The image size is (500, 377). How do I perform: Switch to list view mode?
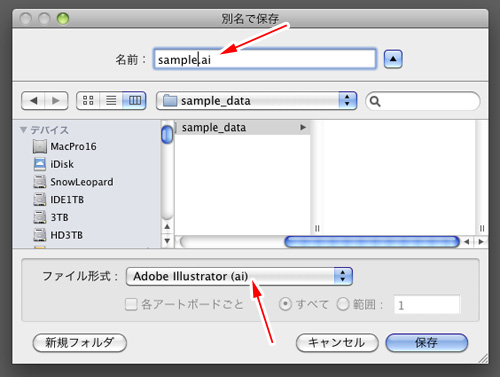point(111,100)
